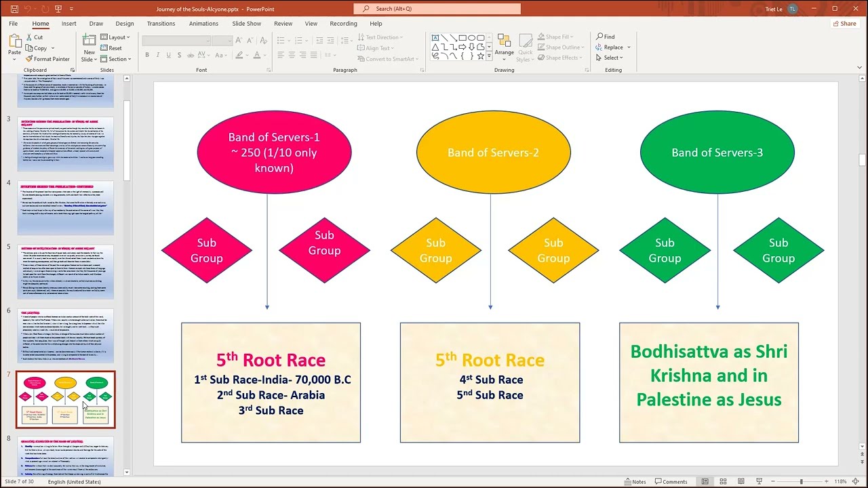868x488 pixels.
Task: Click the Numbering list icon
Action: 298,41
